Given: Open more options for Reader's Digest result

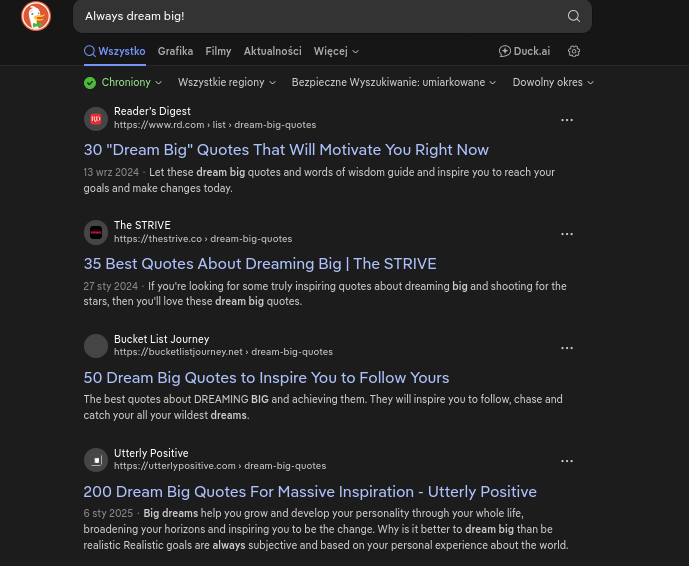Looking at the screenshot, I should 567,120.
